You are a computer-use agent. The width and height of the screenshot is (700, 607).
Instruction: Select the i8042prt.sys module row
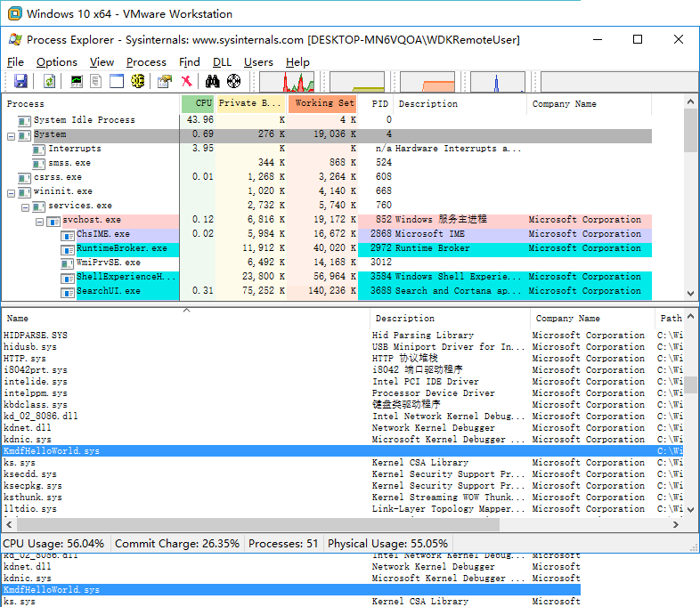pos(343,369)
